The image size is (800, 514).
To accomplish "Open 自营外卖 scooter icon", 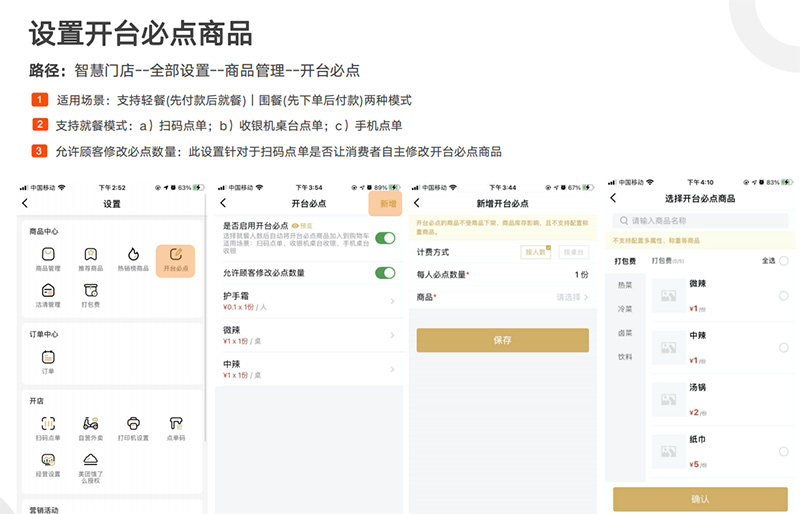I will point(91,428).
